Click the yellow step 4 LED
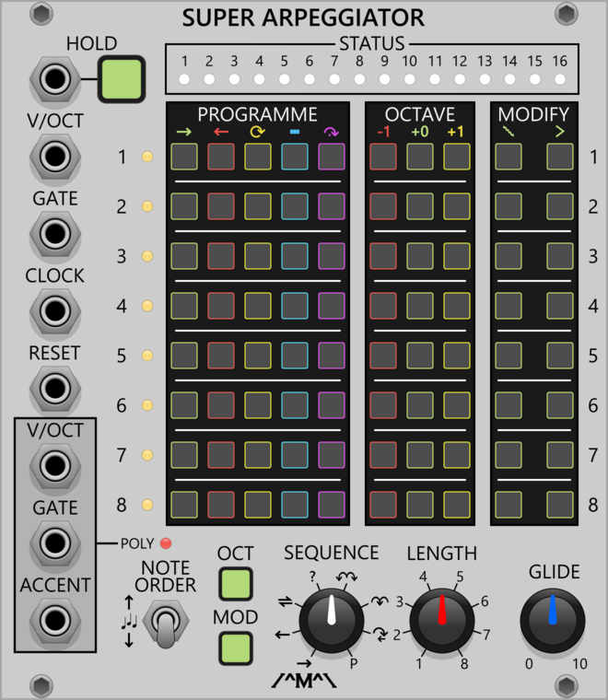The width and height of the screenshot is (608, 700). [x=146, y=306]
